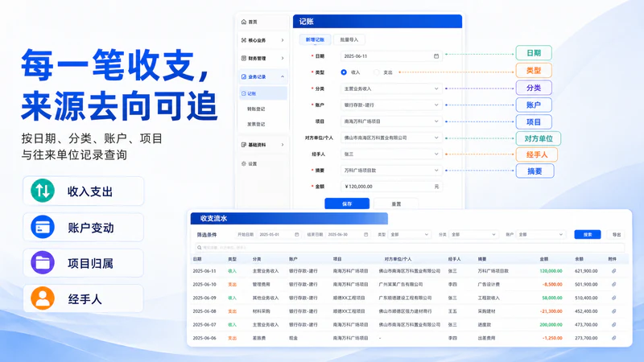Open 设置 gear in the sidebar
Viewport: 644px width, 362px height.
244,164
